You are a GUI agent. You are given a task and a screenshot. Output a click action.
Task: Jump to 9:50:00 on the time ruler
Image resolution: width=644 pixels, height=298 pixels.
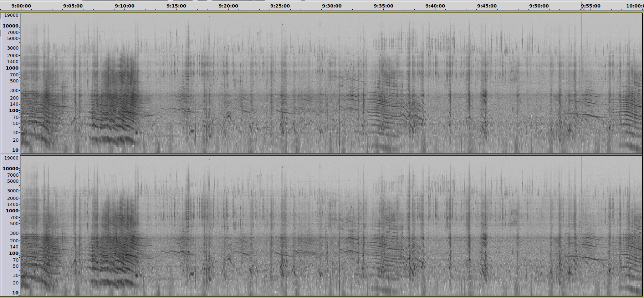539,6
